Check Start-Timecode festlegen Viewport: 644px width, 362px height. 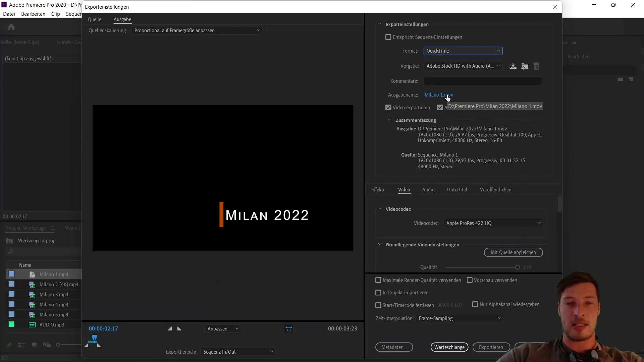pyautogui.click(x=378, y=305)
